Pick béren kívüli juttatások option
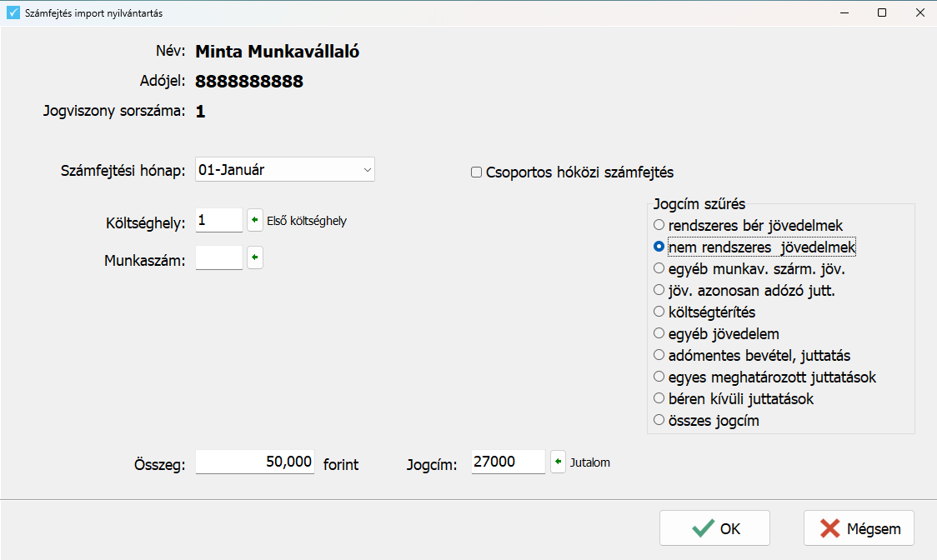The height and width of the screenshot is (560, 937). pos(659,398)
